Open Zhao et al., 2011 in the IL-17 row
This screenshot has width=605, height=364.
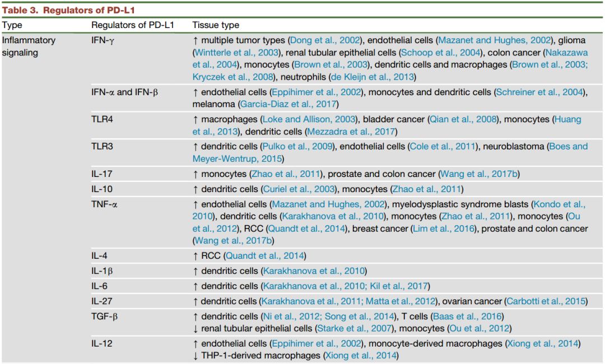tap(286, 174)
